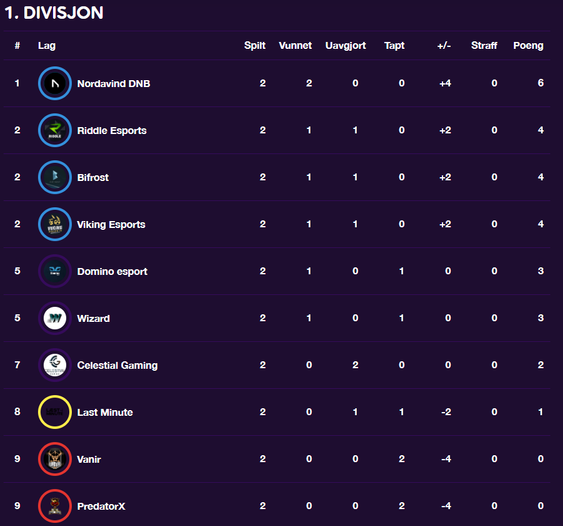Screen dimensions: 563x526
Task: Click the 1. DIVISJON heading
Action: [x=54, y=13]
